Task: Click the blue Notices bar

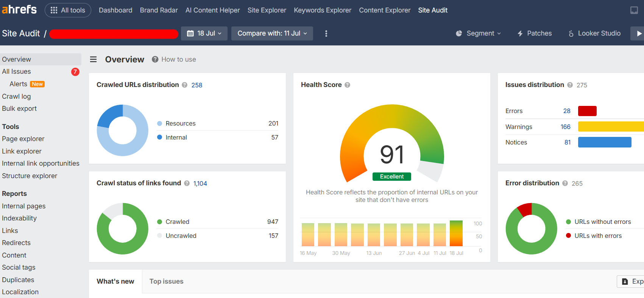Action: click(605, 142)
